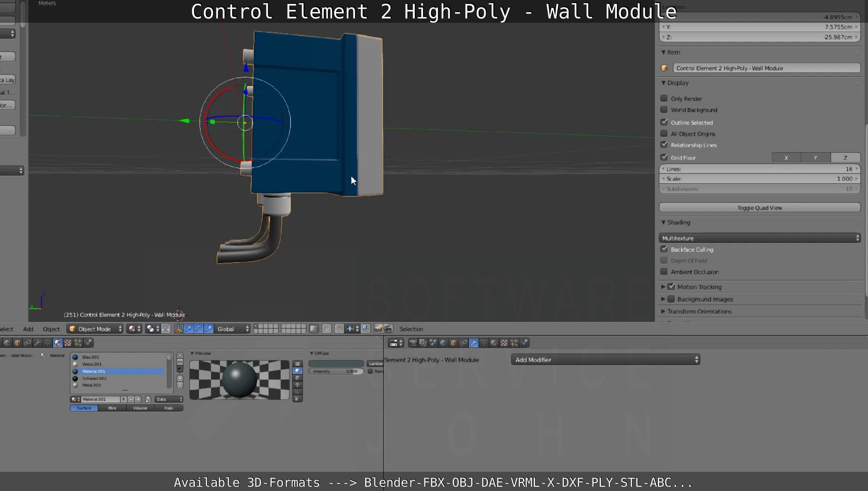Image resolution: width=868 pixels, height=491 pixels.
Task: Open Object tab (orange cube) in right properties editor
Action: pos(453,343)
